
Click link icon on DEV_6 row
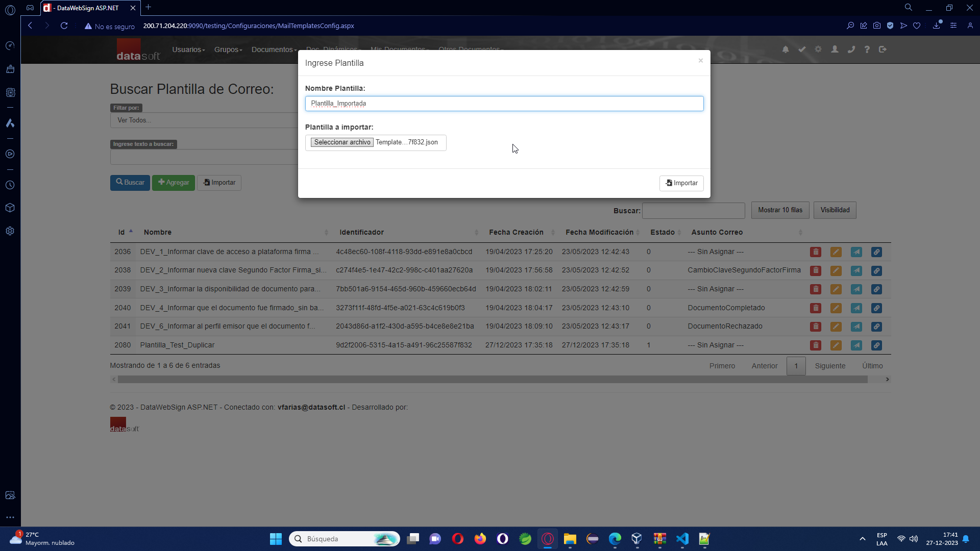(x=876, y=327)
